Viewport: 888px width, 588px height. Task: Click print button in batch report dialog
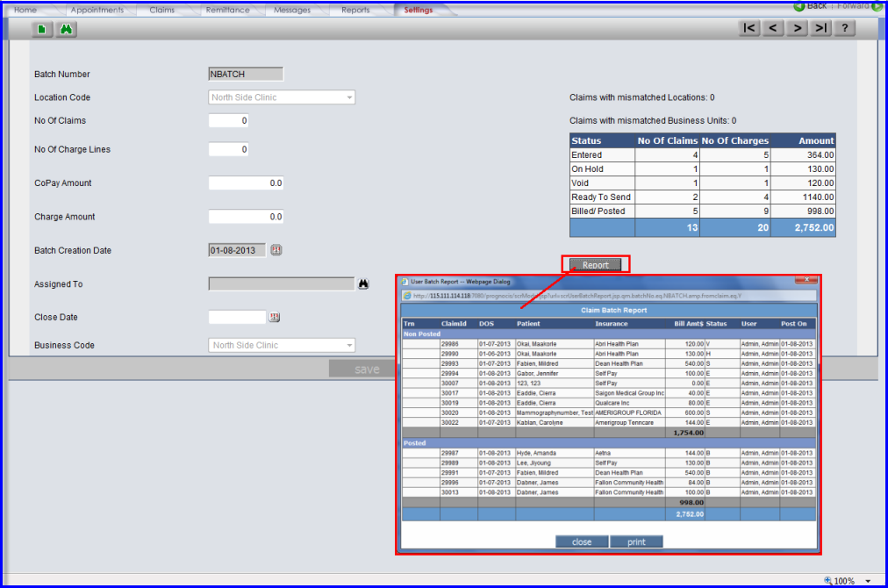tap(636, 542)
